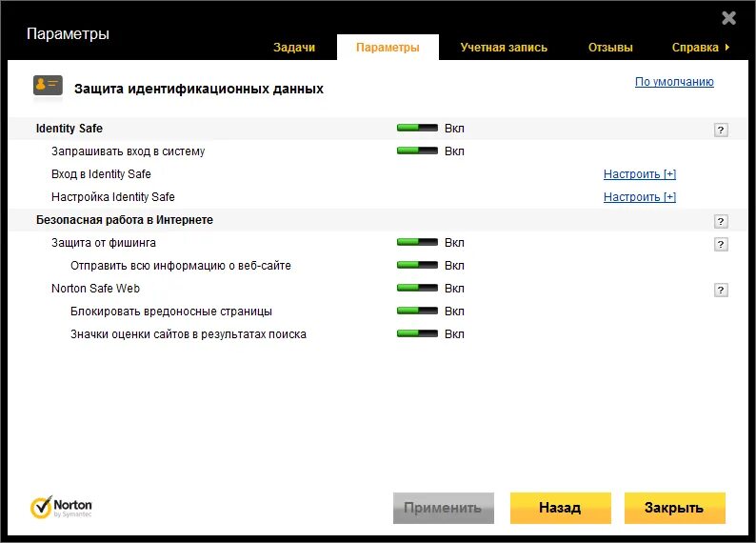Open the Справка menu tab
Screen dimensions: 756x543
click(x=695, y=48)
